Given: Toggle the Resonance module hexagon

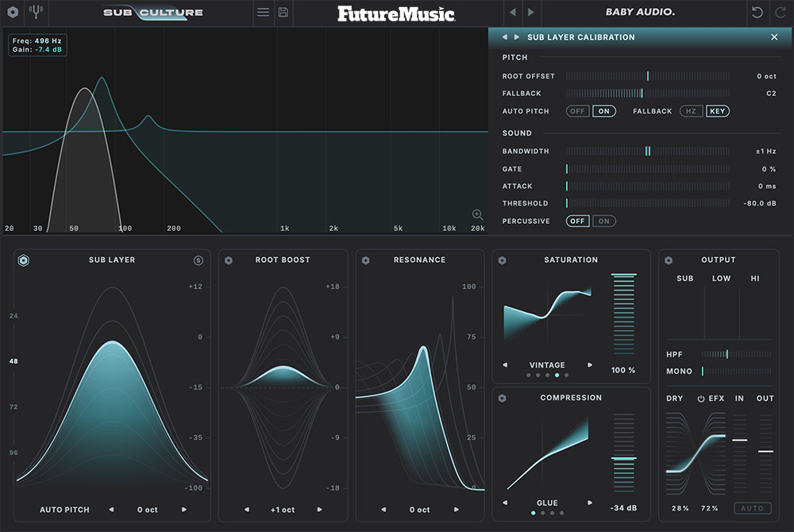Looking at the screenshot, I should point(365,260).
